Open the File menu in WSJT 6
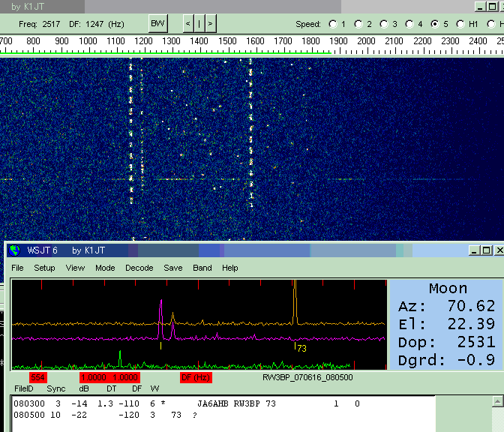Screen dimensions: 504x432 pyautogui.click(x=17, y=268)
